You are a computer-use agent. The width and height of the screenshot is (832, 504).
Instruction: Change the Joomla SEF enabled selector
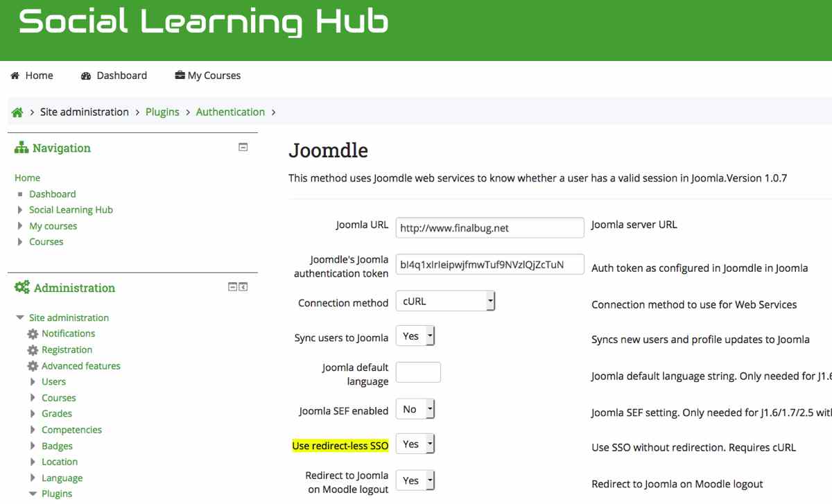tap(415, 409)
